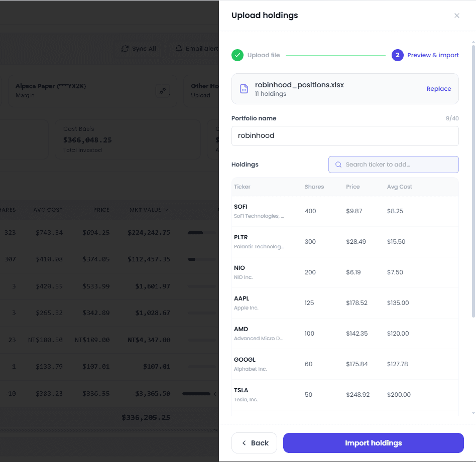Sort by MKT VALUE dropdown arrow

click(x=166, y=210)
